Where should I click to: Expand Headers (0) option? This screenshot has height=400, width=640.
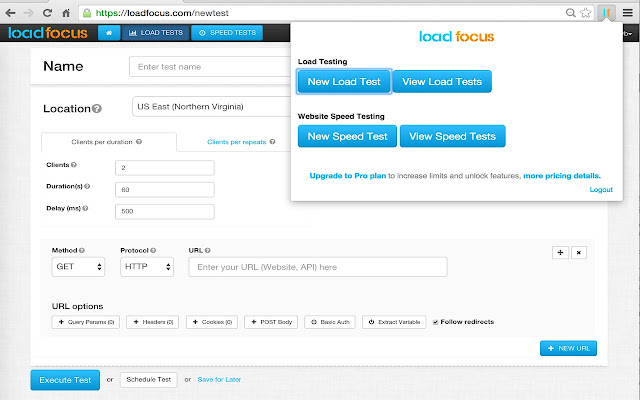click(152, 322)
